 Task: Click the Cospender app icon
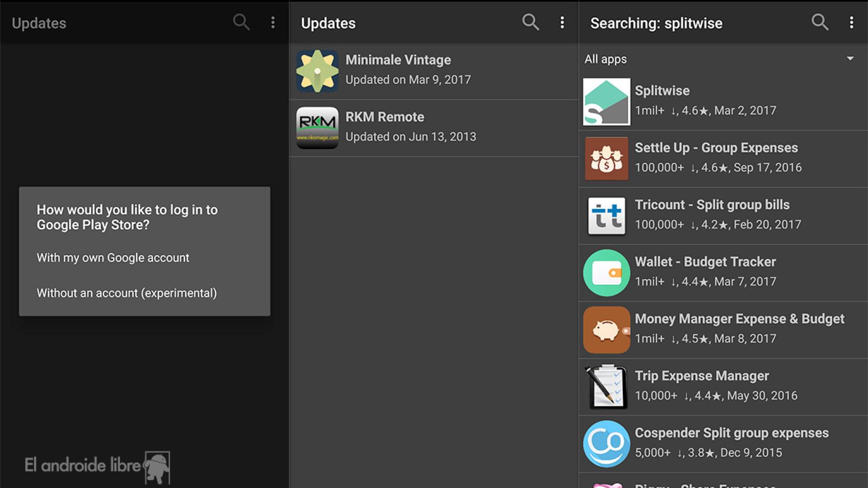click(x=606, y=444)
